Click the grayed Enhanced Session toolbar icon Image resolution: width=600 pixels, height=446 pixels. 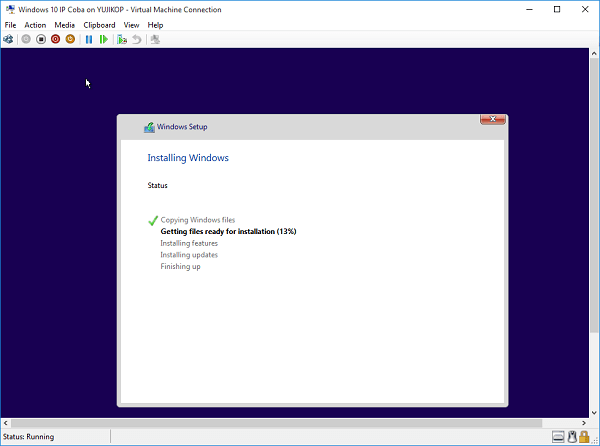155,39
